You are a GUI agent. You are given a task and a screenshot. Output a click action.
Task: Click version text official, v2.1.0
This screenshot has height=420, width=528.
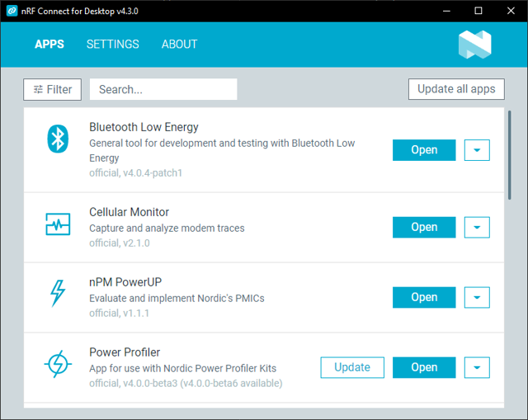click(119, 243)
